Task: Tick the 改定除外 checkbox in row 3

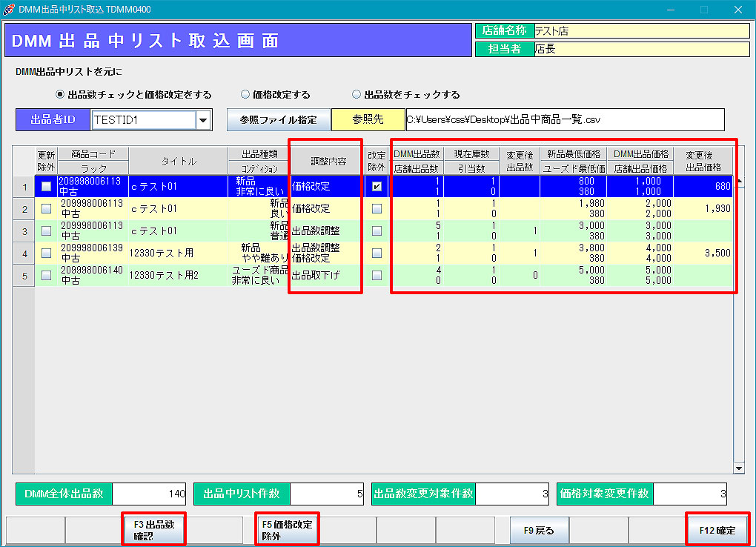Action: [377, 231]
